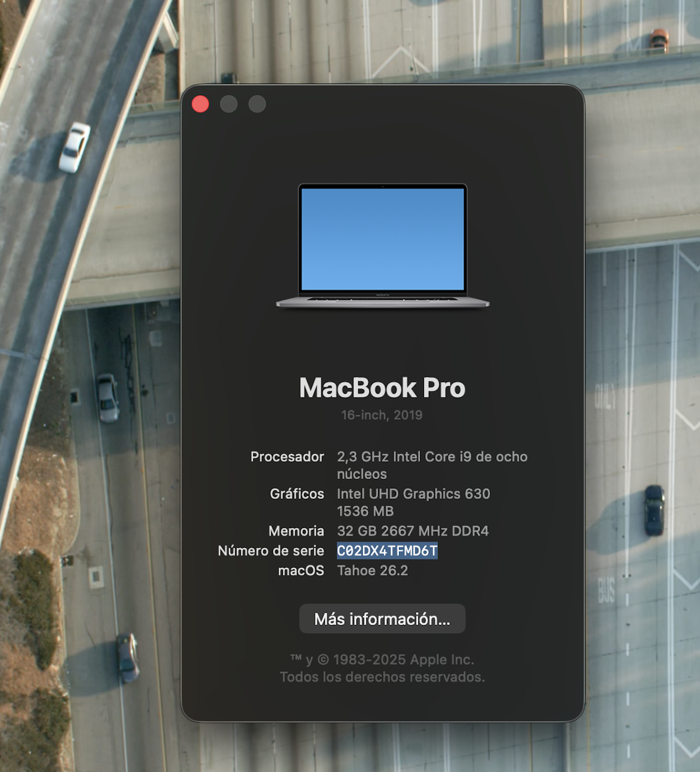
Task: Click the 32 GB 2667 MHz DDR4 value
Action: tap(413, 531)
